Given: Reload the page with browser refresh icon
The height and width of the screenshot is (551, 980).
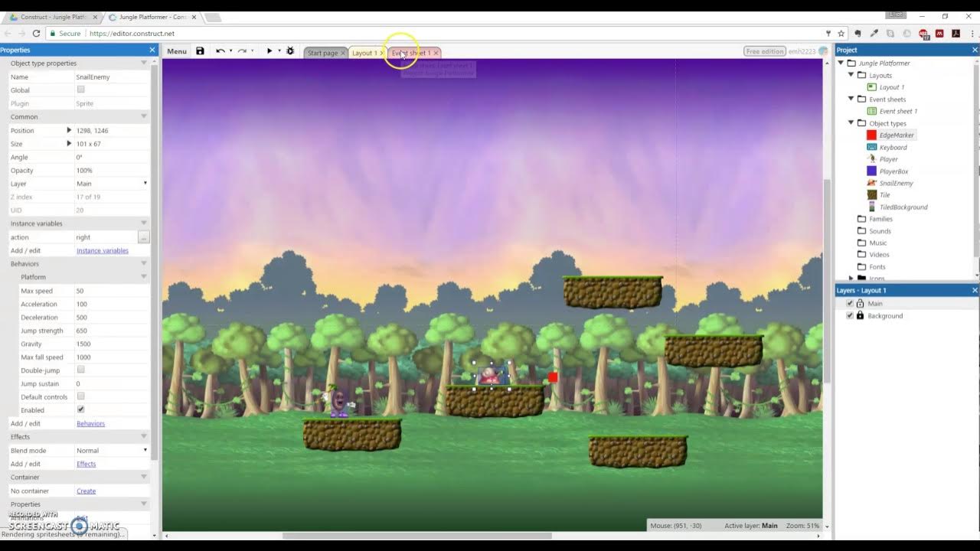Looking at the screenshot, I should pyautogui.click(x=36, y=34).
